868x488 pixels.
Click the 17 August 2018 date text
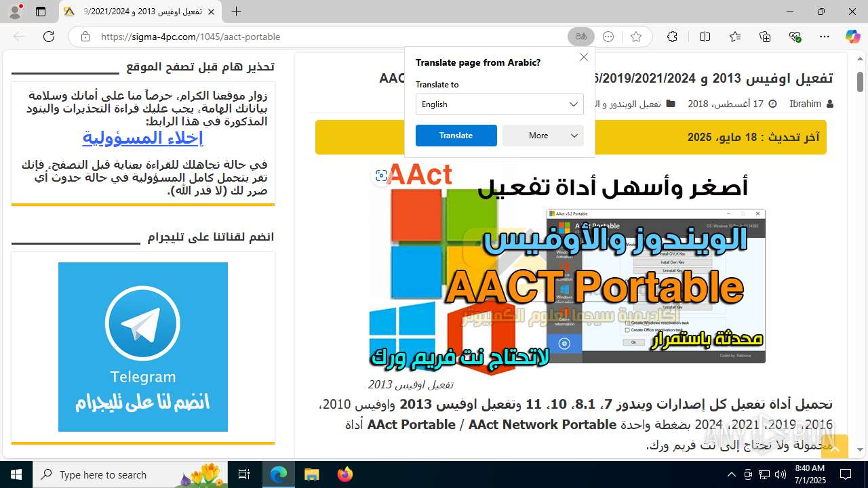726,104
